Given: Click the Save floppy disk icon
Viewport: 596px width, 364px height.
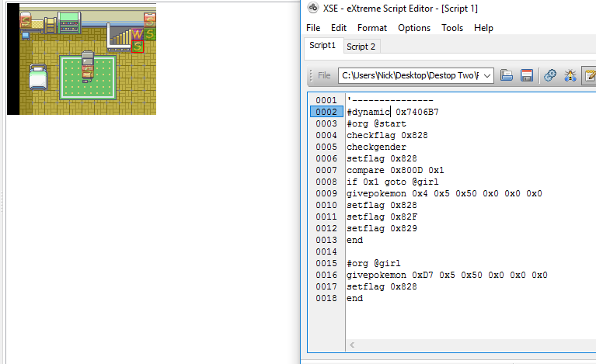Looking at the screenshot, I should (526, 75).
